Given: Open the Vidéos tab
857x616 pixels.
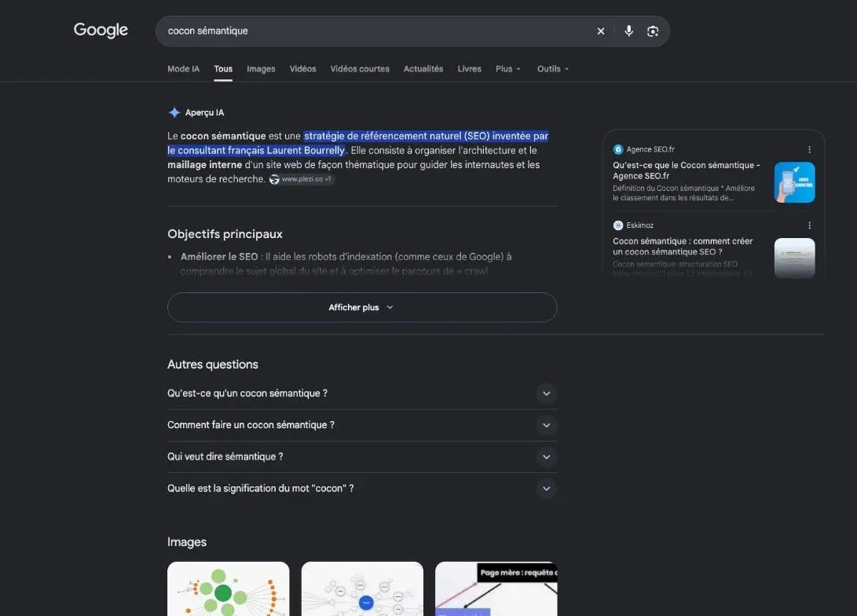Looking at the screenshot, I should 302,69.
